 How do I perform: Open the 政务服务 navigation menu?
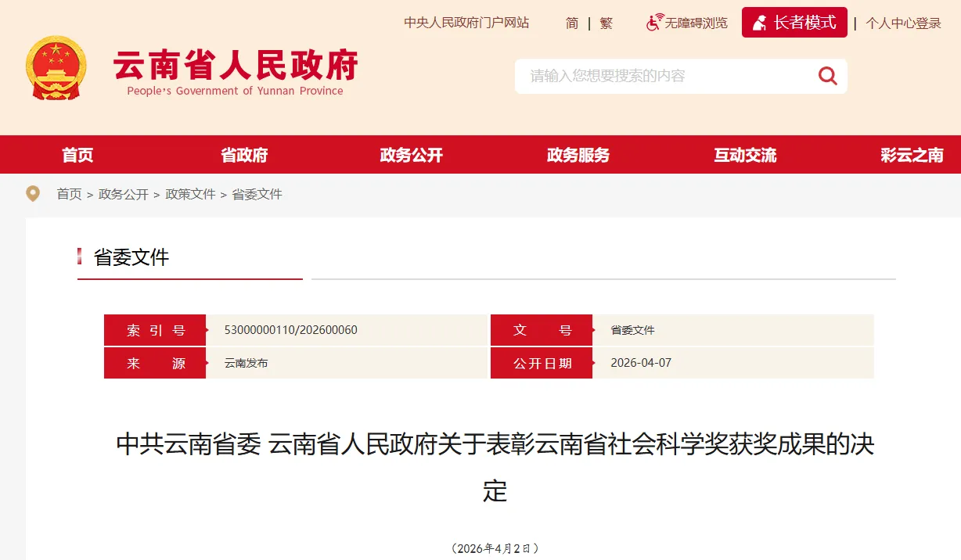[x=578, y=155]
